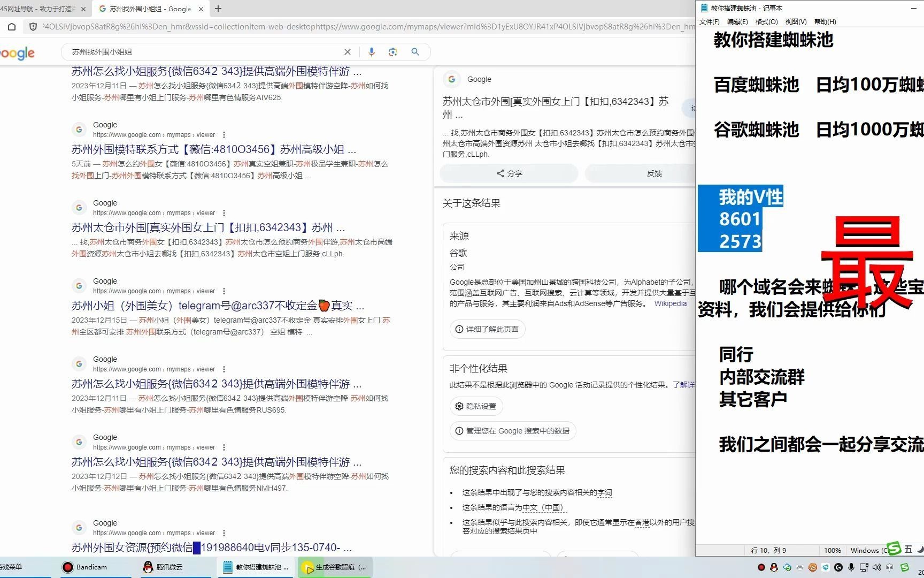
Task: Open Notepad 编辑(E) menu
Action: tap(737, 22)
